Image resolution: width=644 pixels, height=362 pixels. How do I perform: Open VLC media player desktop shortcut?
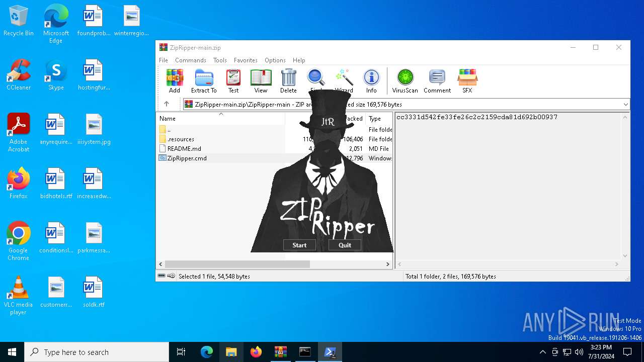tap(19, 296)
